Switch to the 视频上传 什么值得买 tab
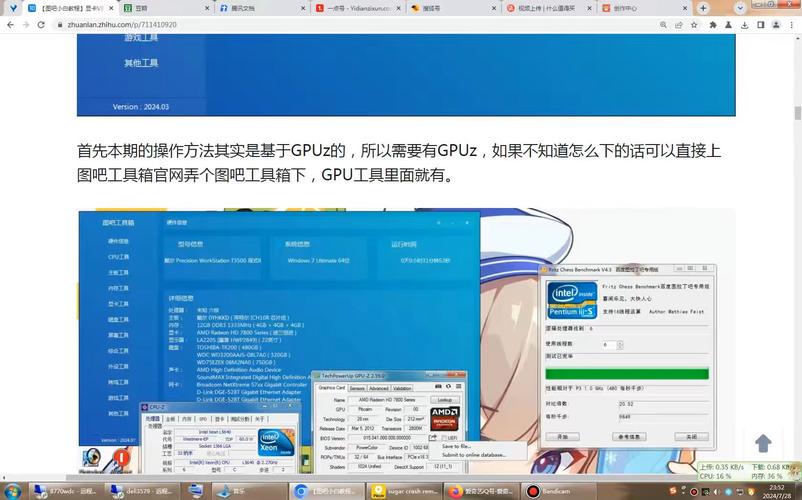Viewport: 802px width, 500px height. [549, 8]
